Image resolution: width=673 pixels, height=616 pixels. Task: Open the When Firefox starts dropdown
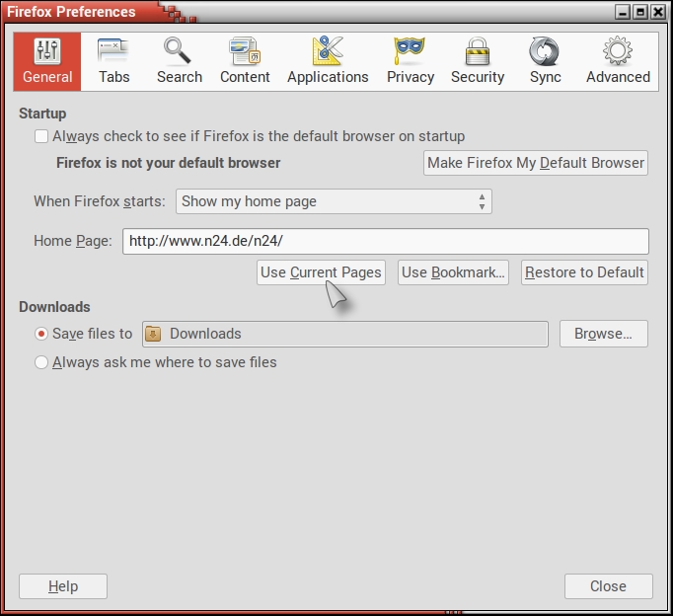point(334,201)
